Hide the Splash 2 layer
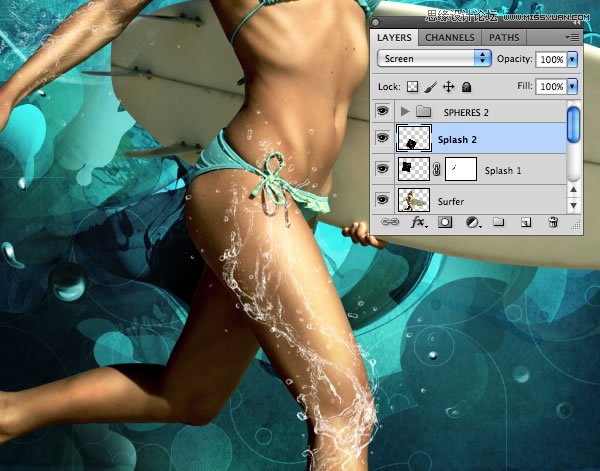The height and width of the screenshot is (471, 600). [x=383, y=138]
